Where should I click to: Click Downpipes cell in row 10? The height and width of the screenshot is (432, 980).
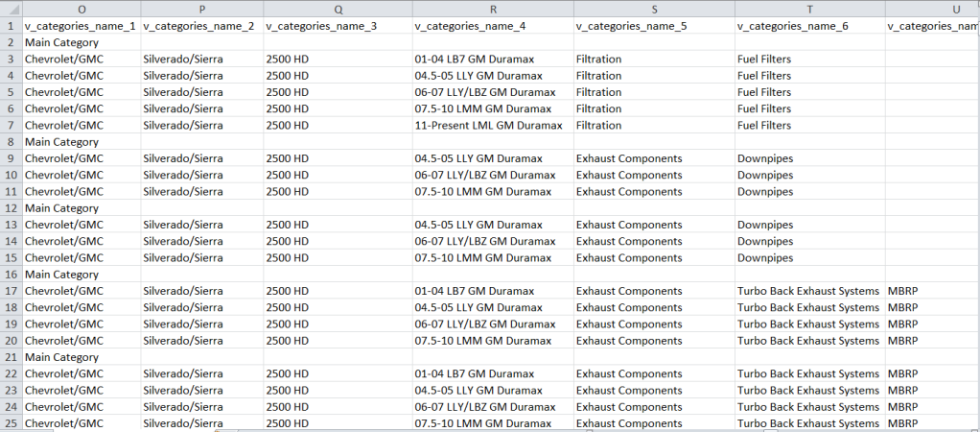[x=810, y=175]
